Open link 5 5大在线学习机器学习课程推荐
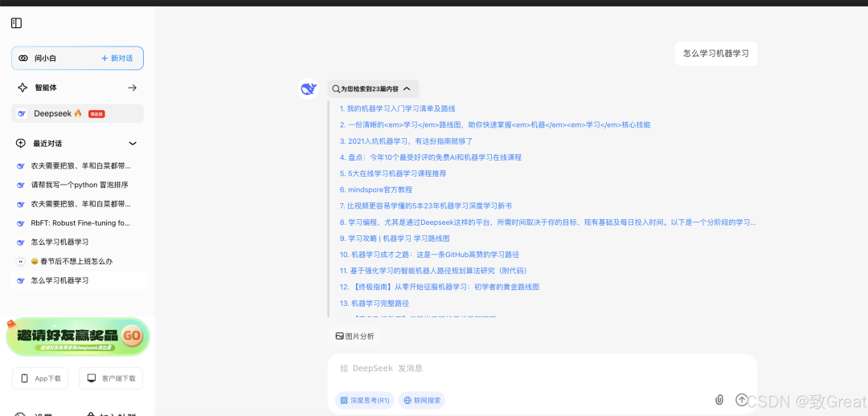This screenshot has width=868, height=416. click(x=393, y=173)
